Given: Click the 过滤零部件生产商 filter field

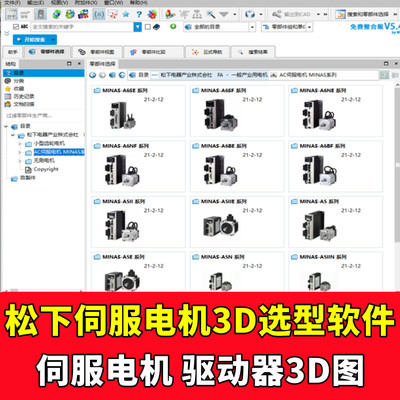Looking at the screenshot, I should coord(43,116).
